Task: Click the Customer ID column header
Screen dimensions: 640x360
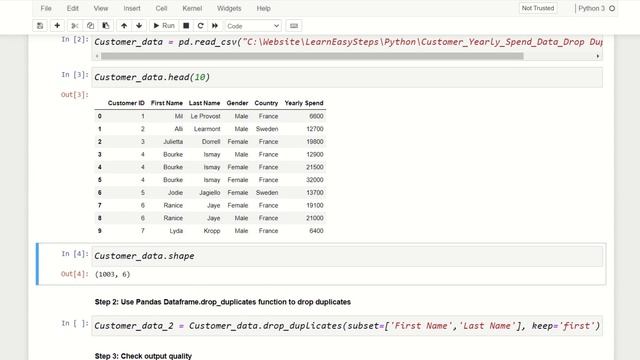Action: [126, 103]
